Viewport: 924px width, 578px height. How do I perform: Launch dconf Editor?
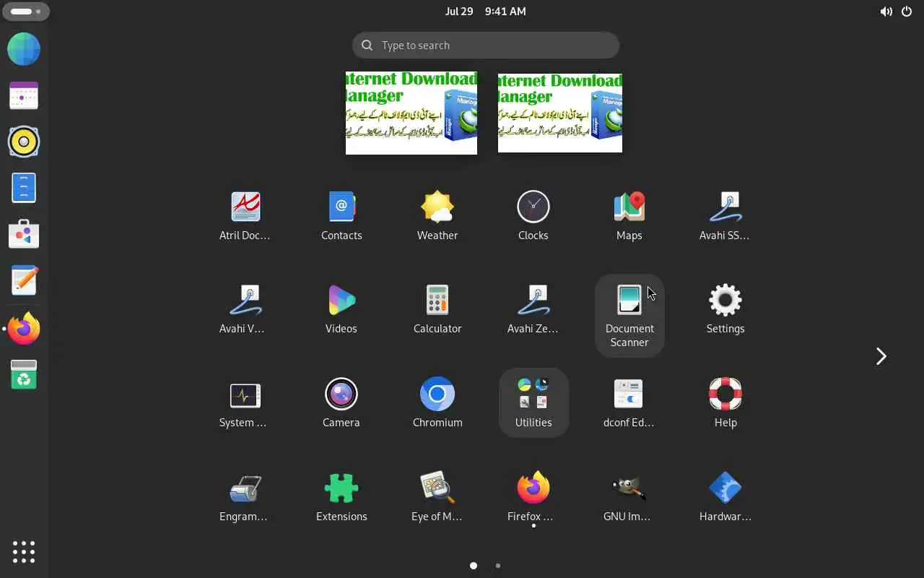[x=629, y=402]
